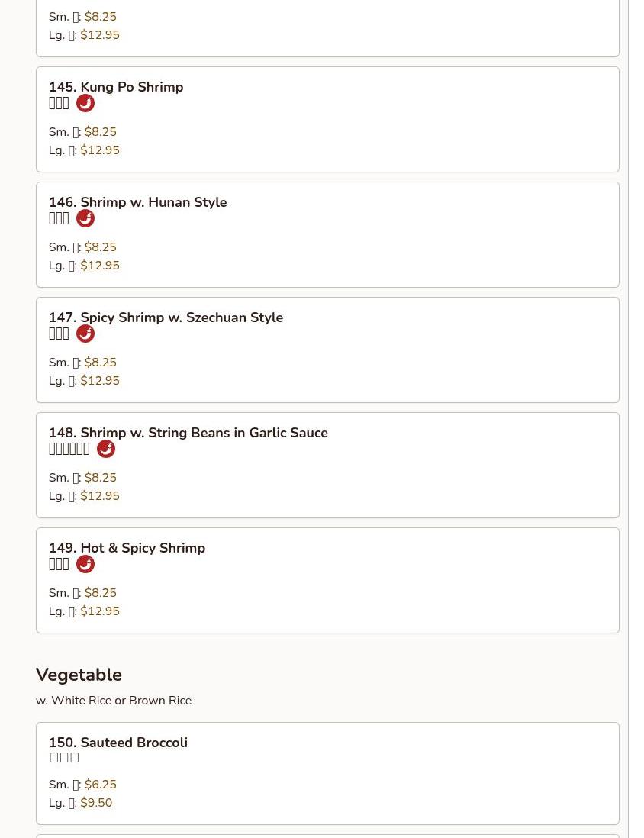
Task: Click chili icon on Spicy Shrimp w. Szechuan Style
Action: [x=85, y=334]
